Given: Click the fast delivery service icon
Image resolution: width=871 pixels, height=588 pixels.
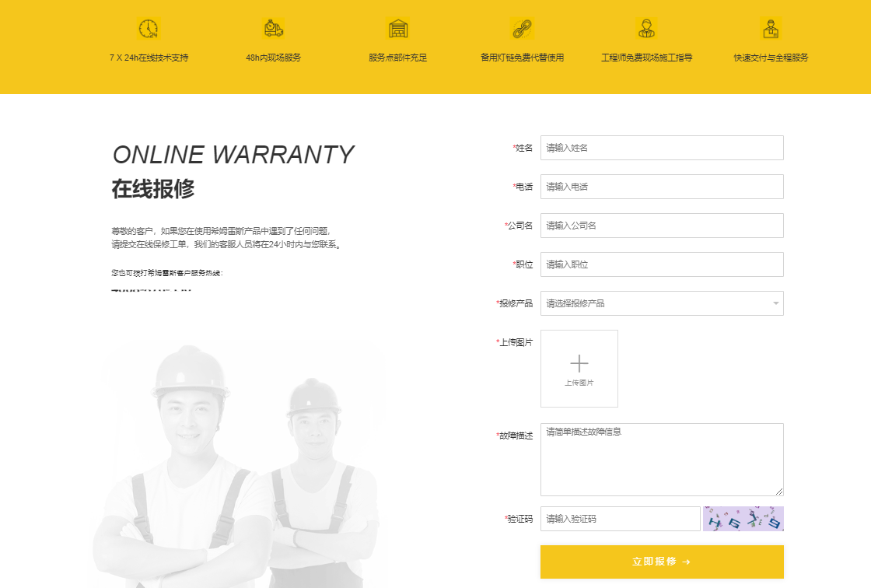Looking at the screenshot, I should tap(771, 29).
